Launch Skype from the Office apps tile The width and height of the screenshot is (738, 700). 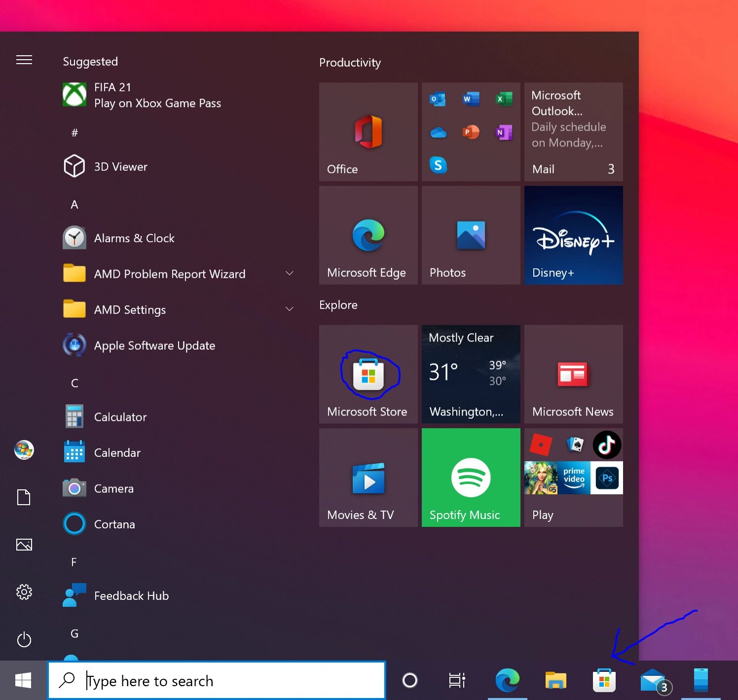pos(438,165)
